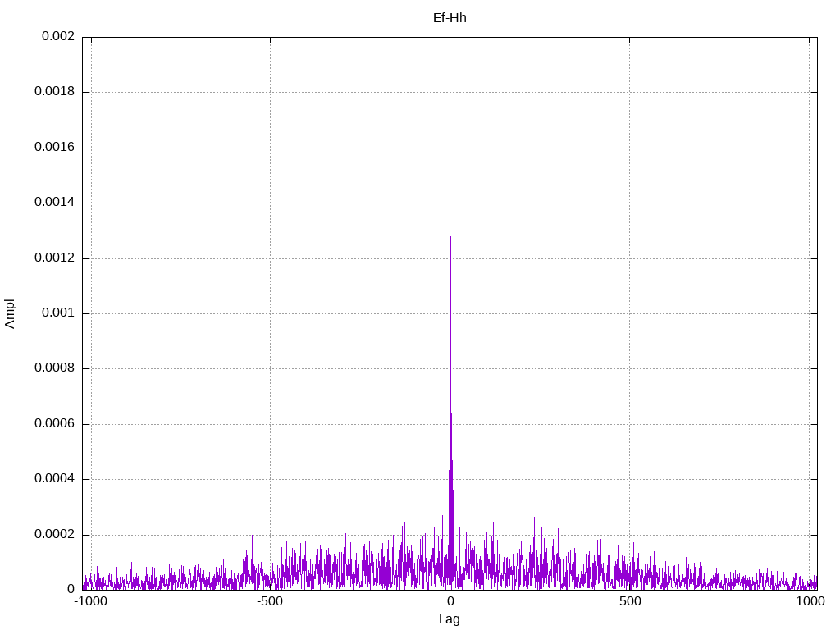Click the 0.0014 y-axis tick label
Image resolution: width=840 pixels, height=630 pixels.
[54, 203]
